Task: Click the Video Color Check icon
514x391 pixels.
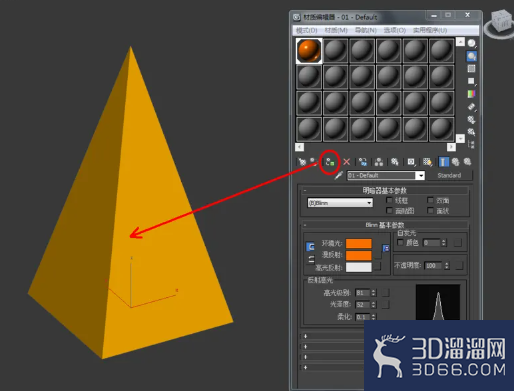Action: click(x=471, y=94)
